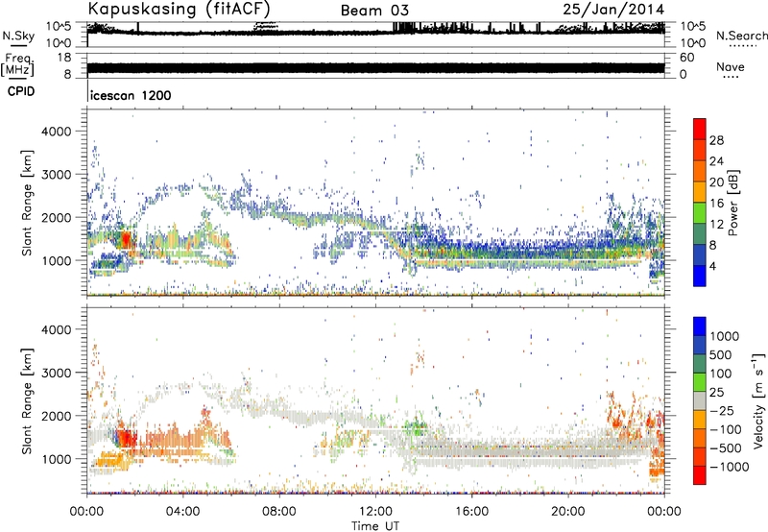
Task: Select the Velocity [m s-1] color bar title
Action: point(758,400)
